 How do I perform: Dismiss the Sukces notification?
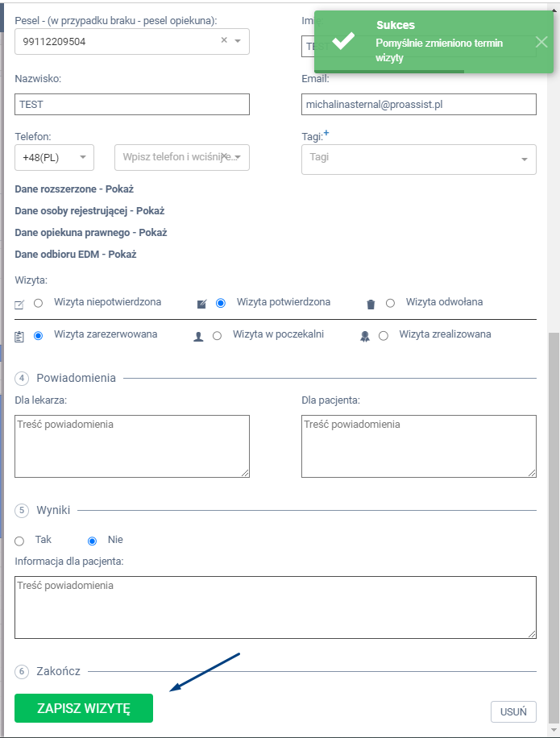click(x=541, y=42)
